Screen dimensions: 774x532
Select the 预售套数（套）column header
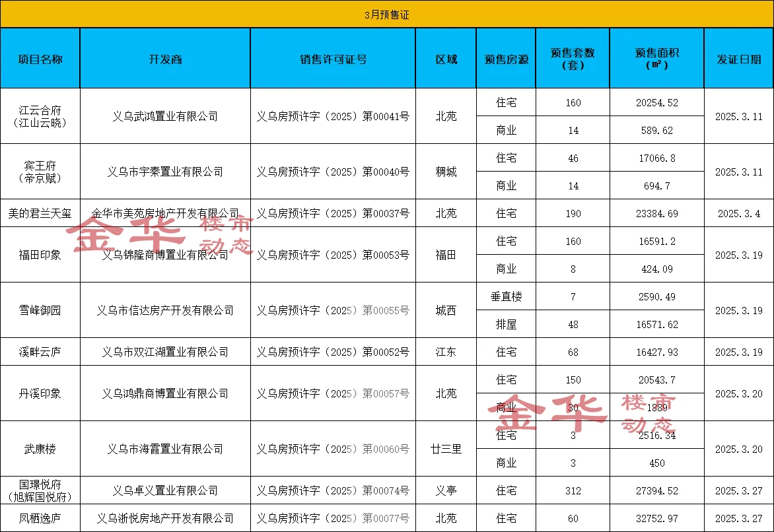click(x=573, y=59)
